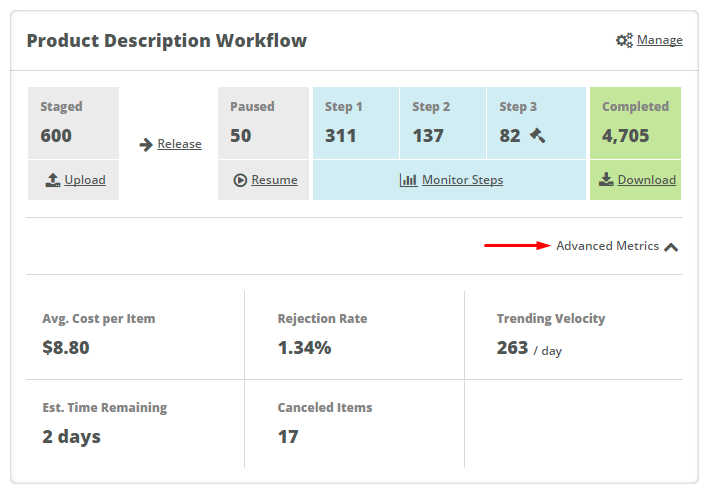
Task: Open the Manage link
Action: point(660,40)
